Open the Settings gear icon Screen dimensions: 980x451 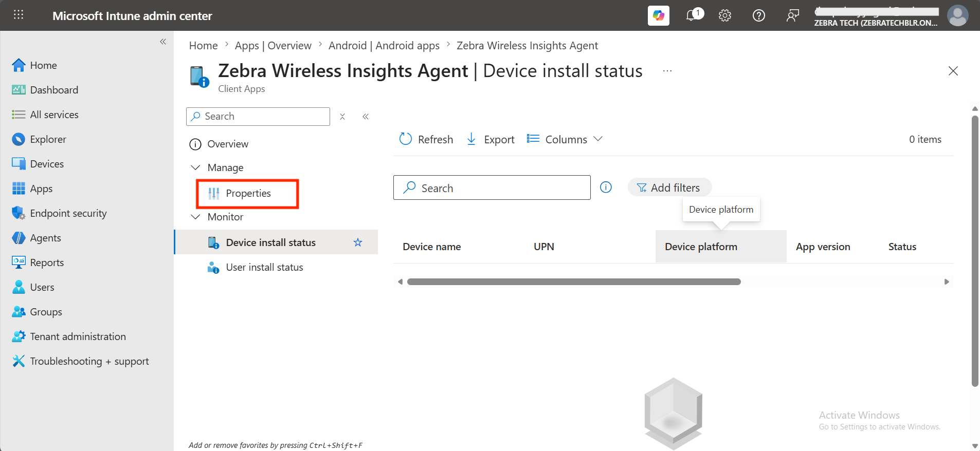(x=725, y=15)
